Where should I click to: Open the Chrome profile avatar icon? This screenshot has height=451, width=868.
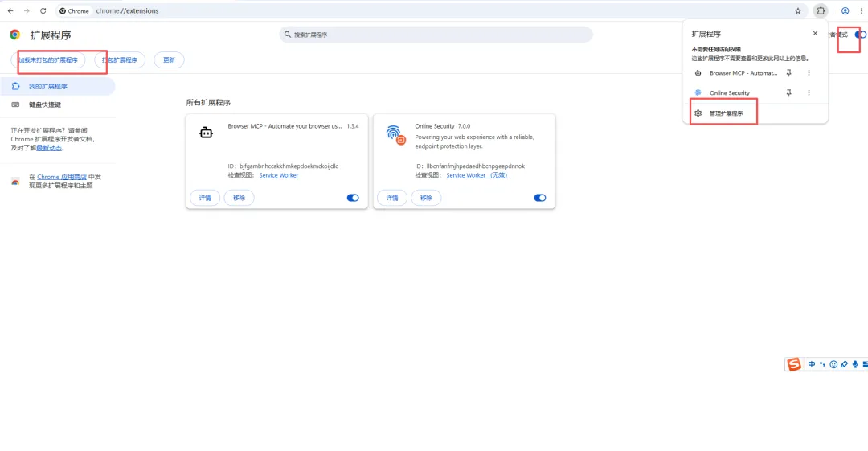pyautogui.click(x=845, y=10)
